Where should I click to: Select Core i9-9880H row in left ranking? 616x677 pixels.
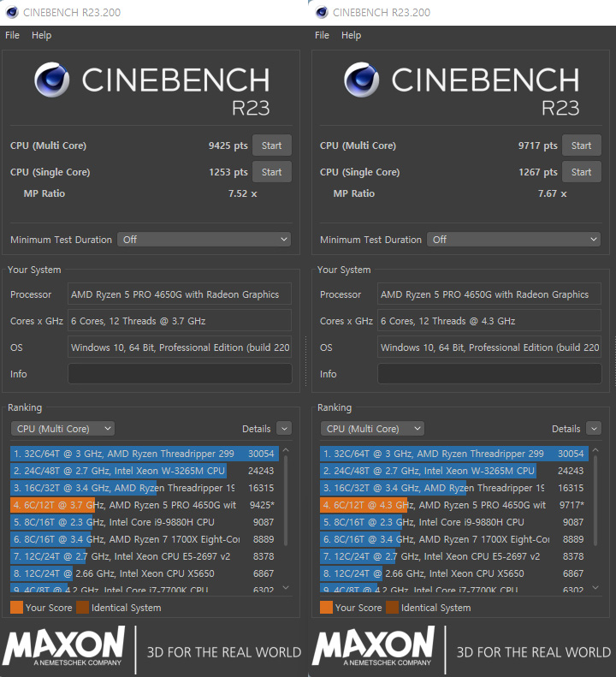click(145, 522)
